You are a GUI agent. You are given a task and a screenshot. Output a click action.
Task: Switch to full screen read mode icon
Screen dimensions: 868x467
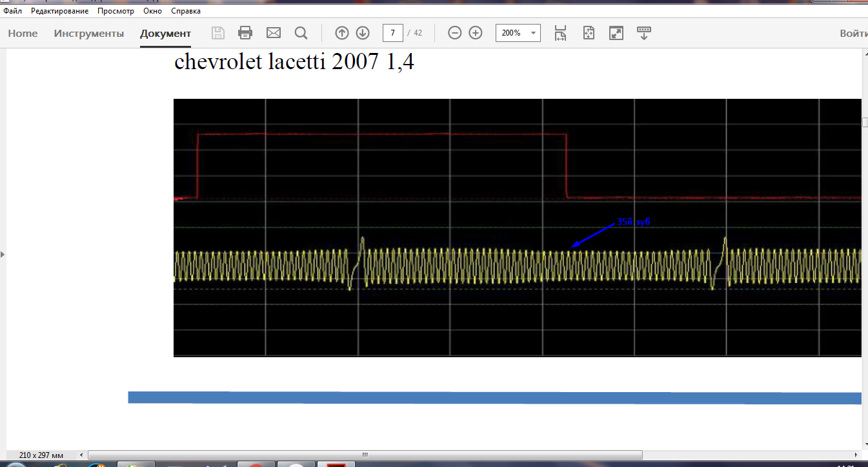616,33
